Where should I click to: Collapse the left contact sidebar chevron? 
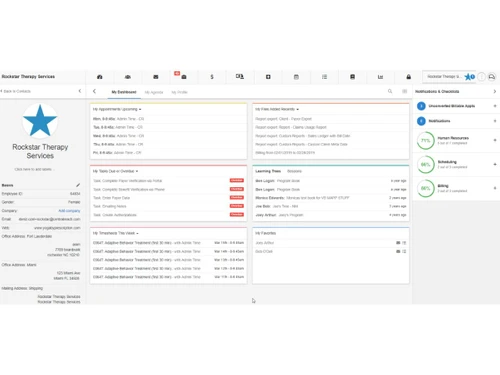pyautogui.click(x=80, y=91)
